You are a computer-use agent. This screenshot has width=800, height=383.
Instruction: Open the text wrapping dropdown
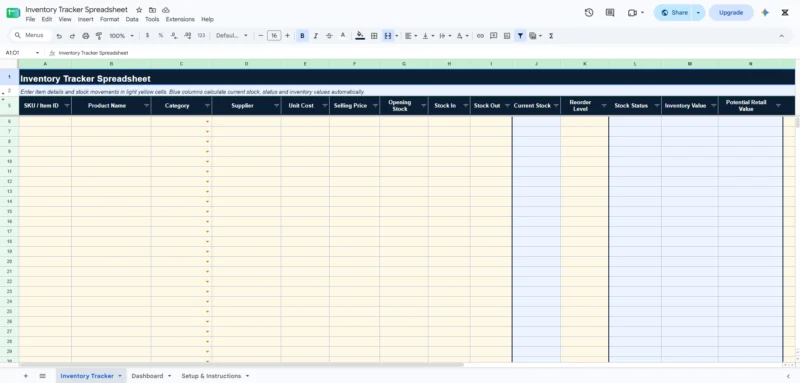tap(445, 36)
